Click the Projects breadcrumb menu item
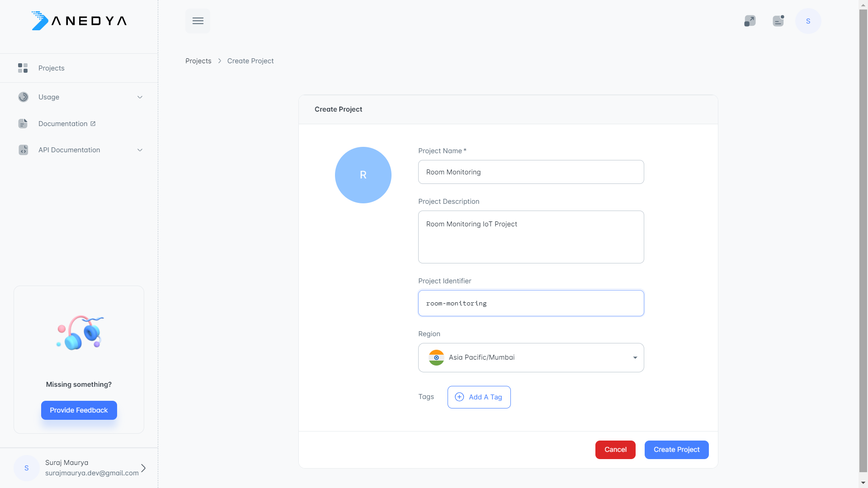The width and height of the screenshot is (868, 488). click(198, 61)
